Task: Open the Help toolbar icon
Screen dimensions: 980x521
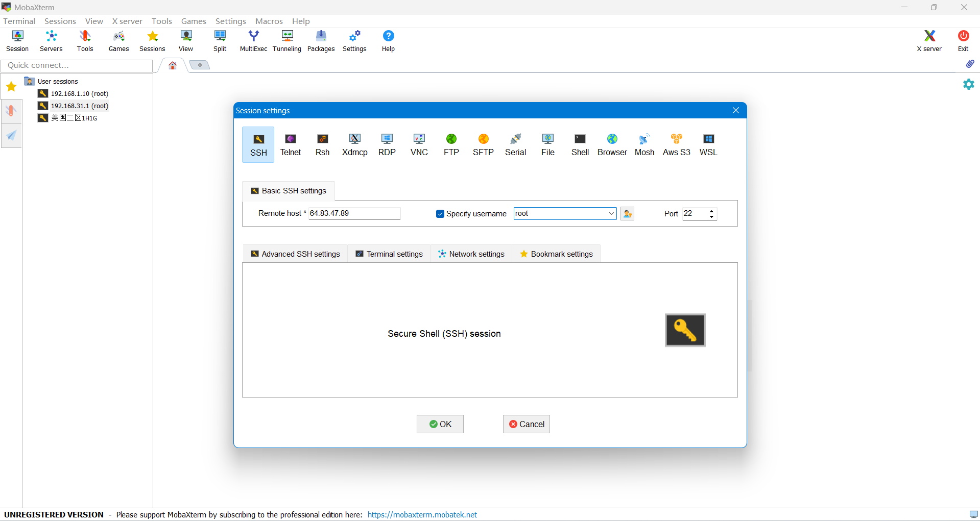Action: click(389, 41)
